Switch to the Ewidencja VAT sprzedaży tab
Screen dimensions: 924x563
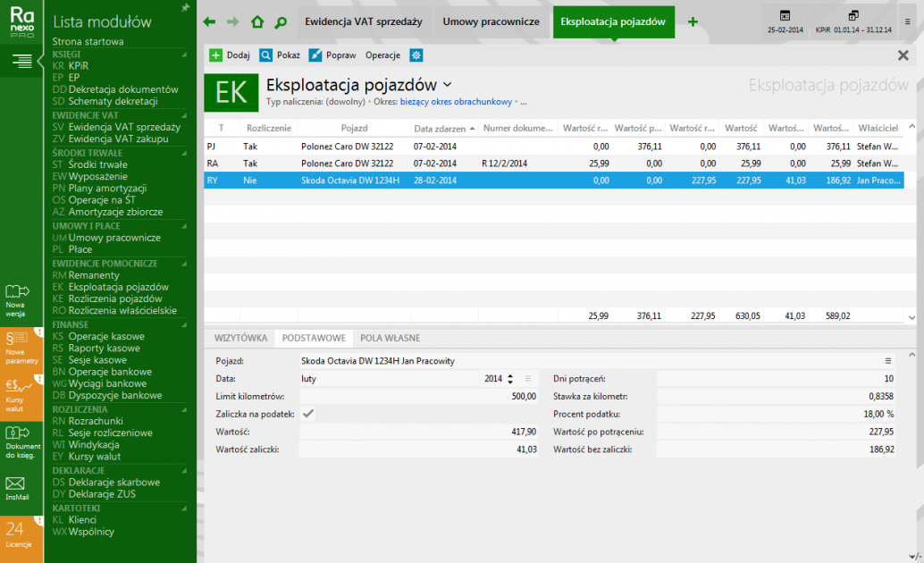[x=363, y=22]
